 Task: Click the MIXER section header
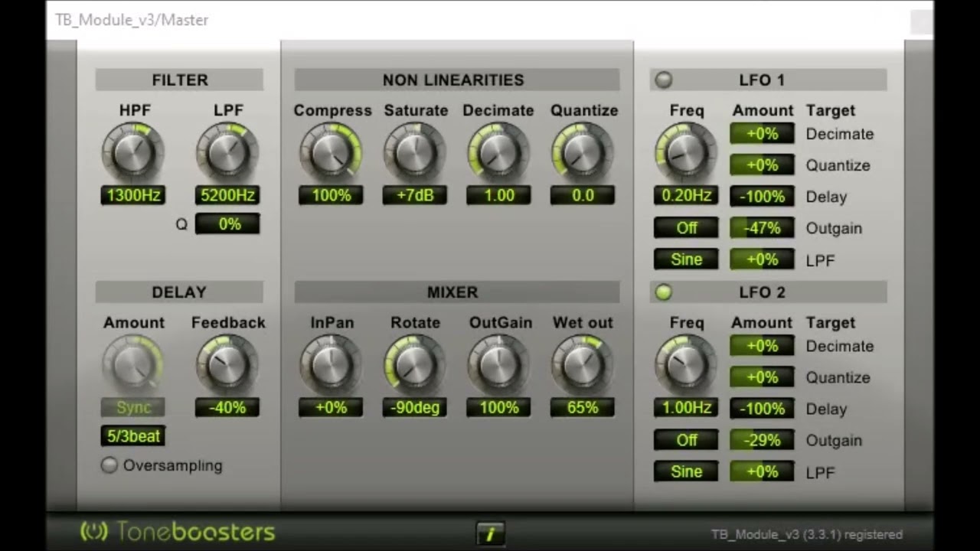point(457,292)
